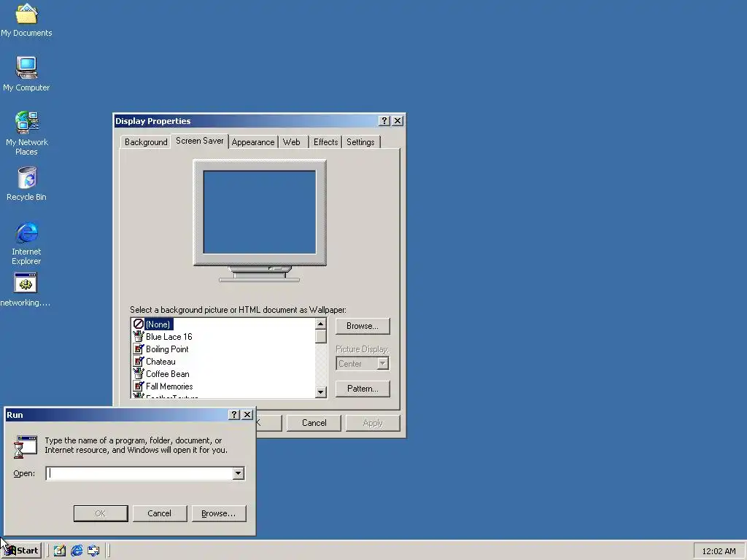Close the Display Properties window
Viewport: 747px width, 560px height.
point(398,121)
